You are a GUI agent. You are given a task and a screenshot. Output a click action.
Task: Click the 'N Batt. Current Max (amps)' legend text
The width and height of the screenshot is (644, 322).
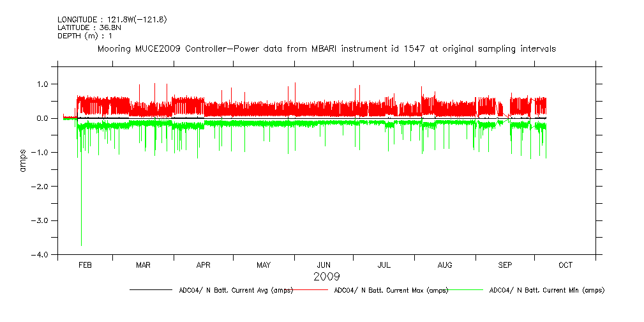pyautogui.click(x=391, y=290)
